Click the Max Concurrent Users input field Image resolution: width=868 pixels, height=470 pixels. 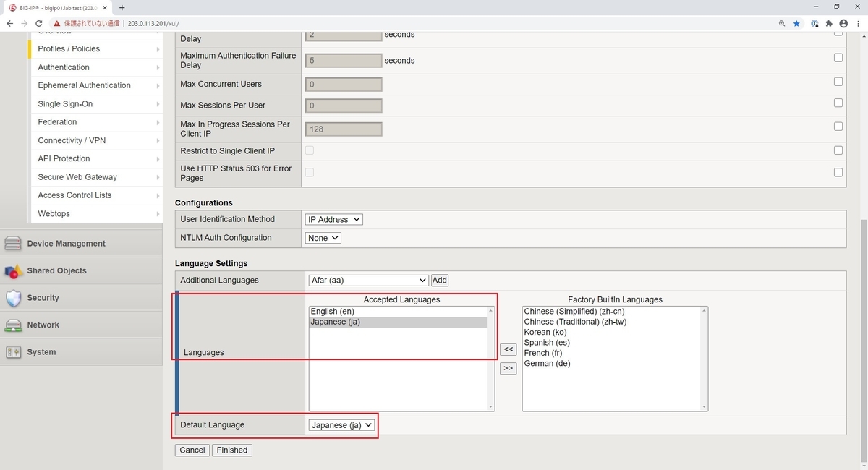(x=344, y=85)
